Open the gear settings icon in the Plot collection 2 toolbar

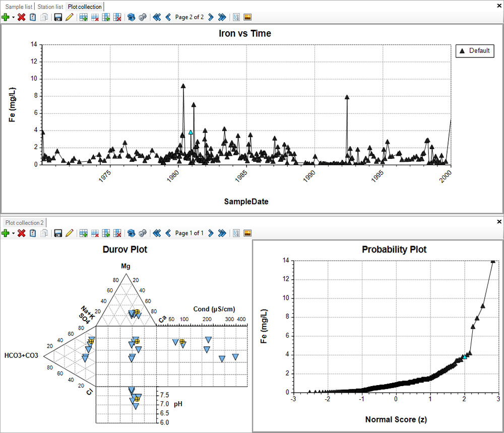[x=143, y=233]
